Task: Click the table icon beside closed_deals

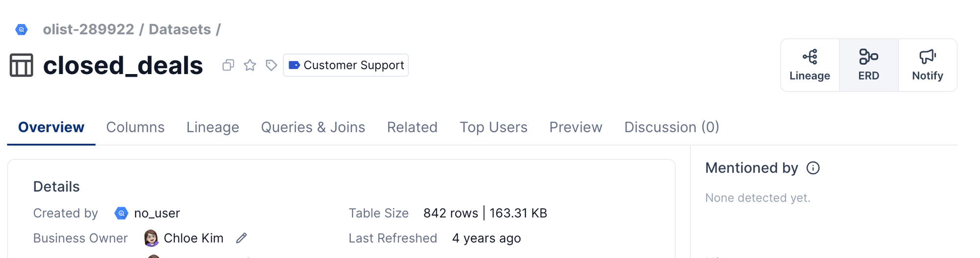Action: pos(22,65)
